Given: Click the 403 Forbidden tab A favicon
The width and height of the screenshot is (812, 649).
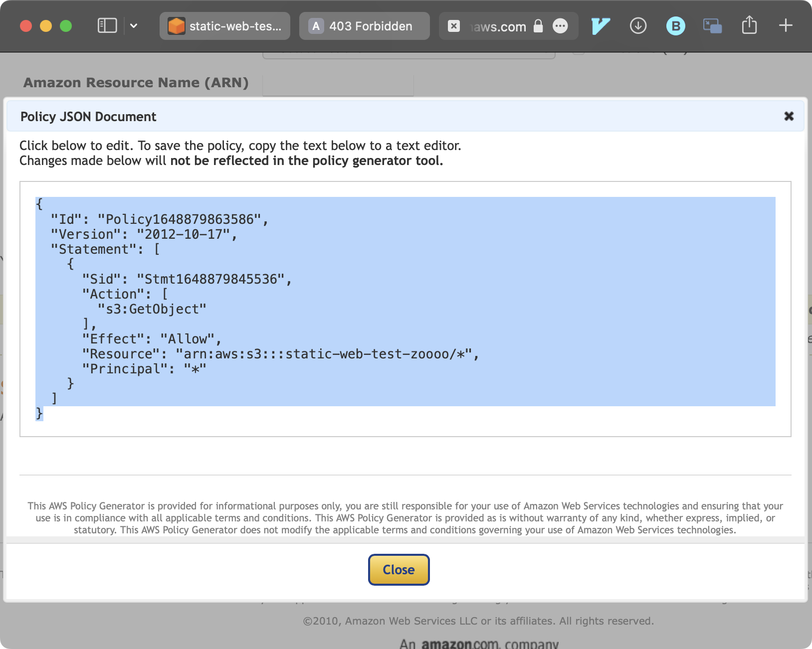Looking at the screenshot, I should [316, 26].
